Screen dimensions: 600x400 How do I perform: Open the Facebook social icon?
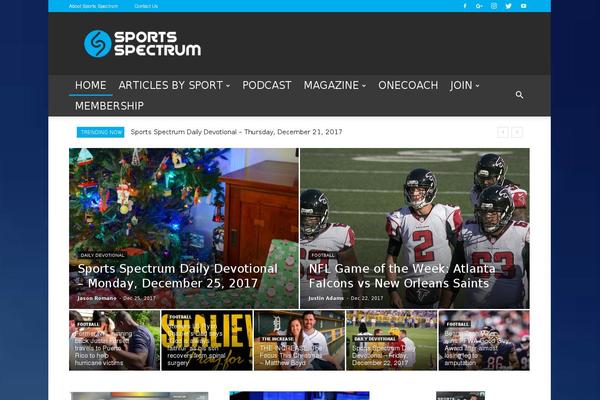pos(465,6)
